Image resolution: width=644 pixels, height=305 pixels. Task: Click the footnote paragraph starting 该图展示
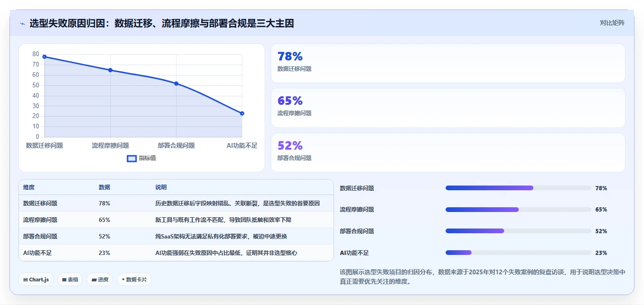(x=482, y=277)
